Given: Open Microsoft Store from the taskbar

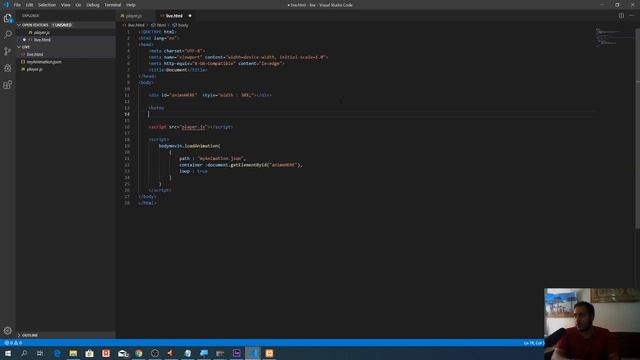Looking at the screenshot, I should [89, 353].
